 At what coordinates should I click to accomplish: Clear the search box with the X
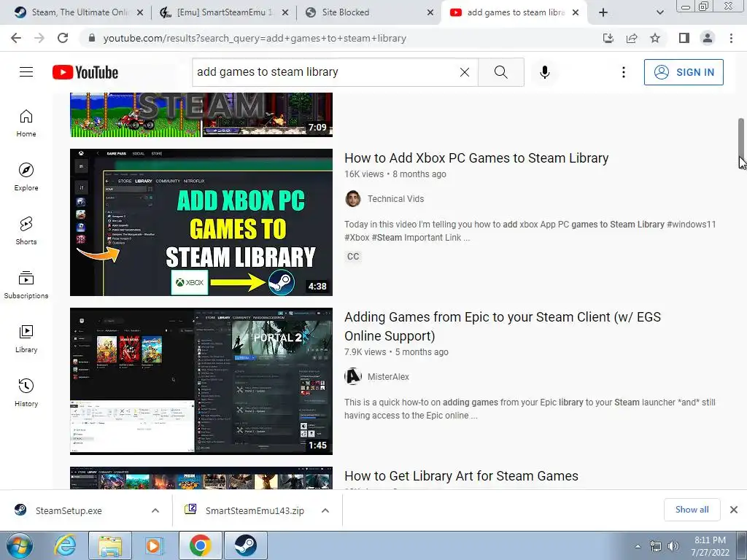465,72
